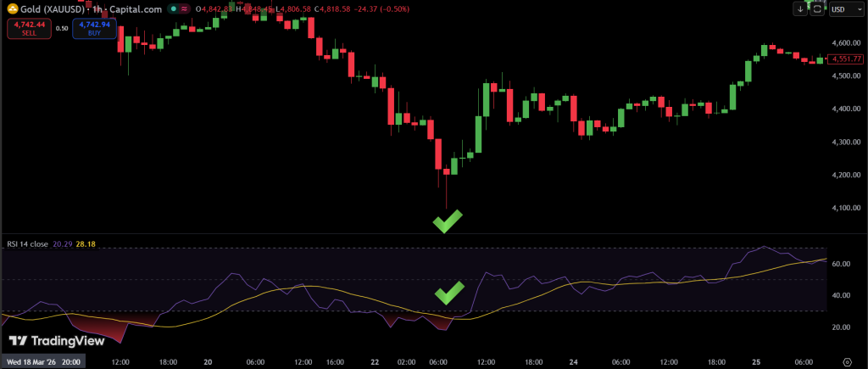Viewport: 868px width, 369px height.
Task: Click the 22 date marker on time axis
Action: point(375,361)
